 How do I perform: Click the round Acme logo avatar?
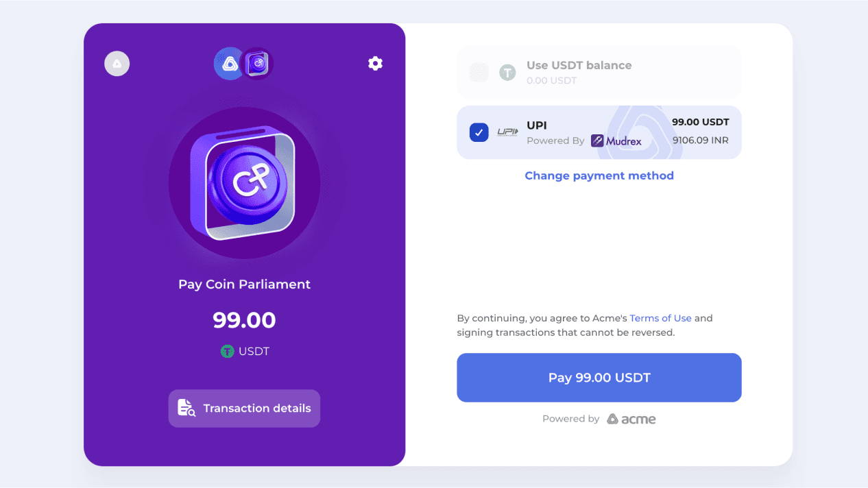[x=117, y=64]
